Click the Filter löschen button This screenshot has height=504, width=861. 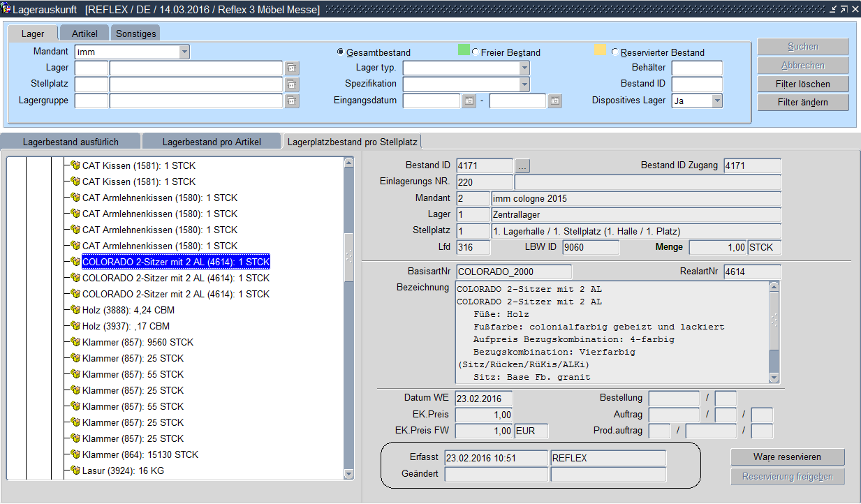(803, 84)
